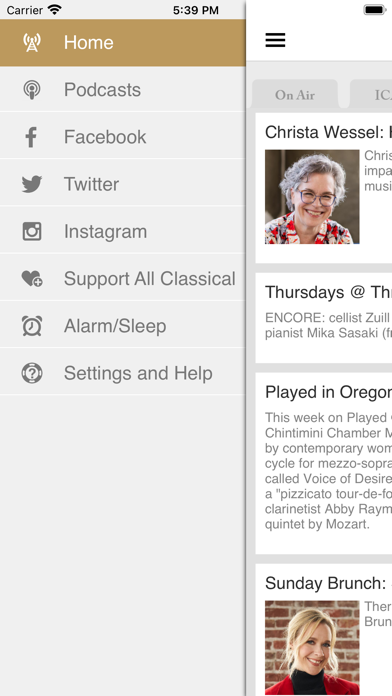392x696 pixels.
Task: Open Sunday Brunch host photo
Action: pyautogui.click(x=312, y=647)
